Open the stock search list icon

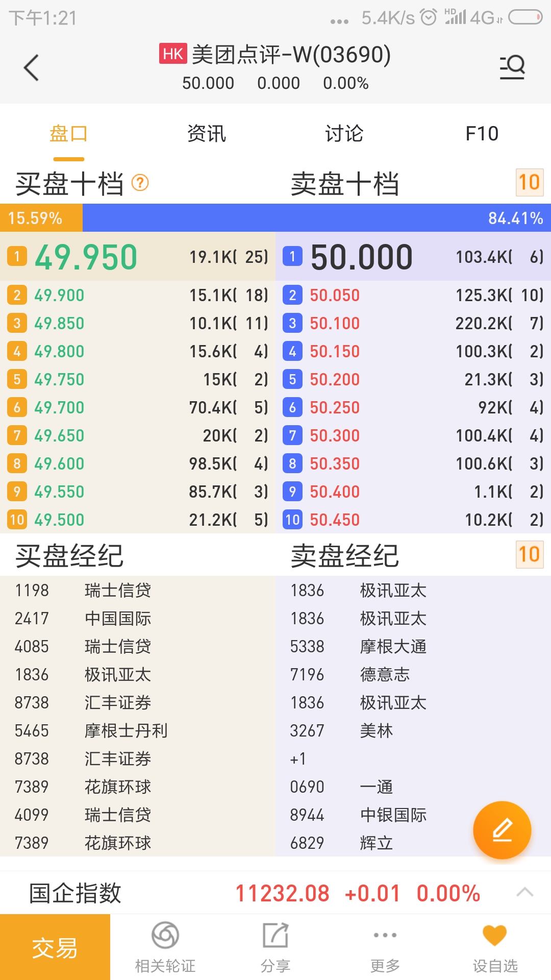point(512,67)
